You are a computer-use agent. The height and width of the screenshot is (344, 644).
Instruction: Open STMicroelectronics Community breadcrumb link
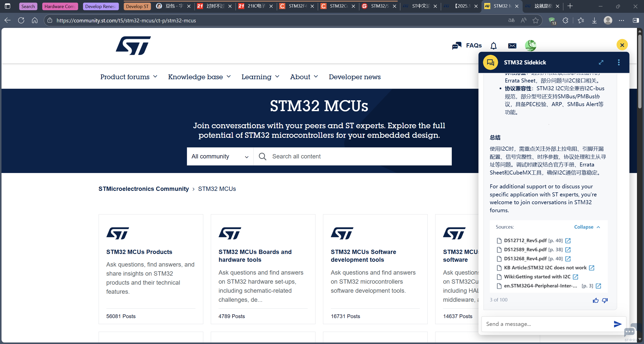pos(143,189)
